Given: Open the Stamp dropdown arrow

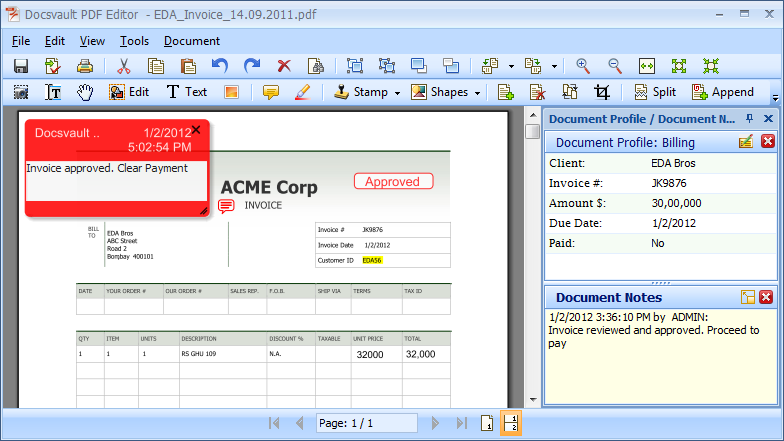Looking at the screenshot, I should click(x=397, y=93).
